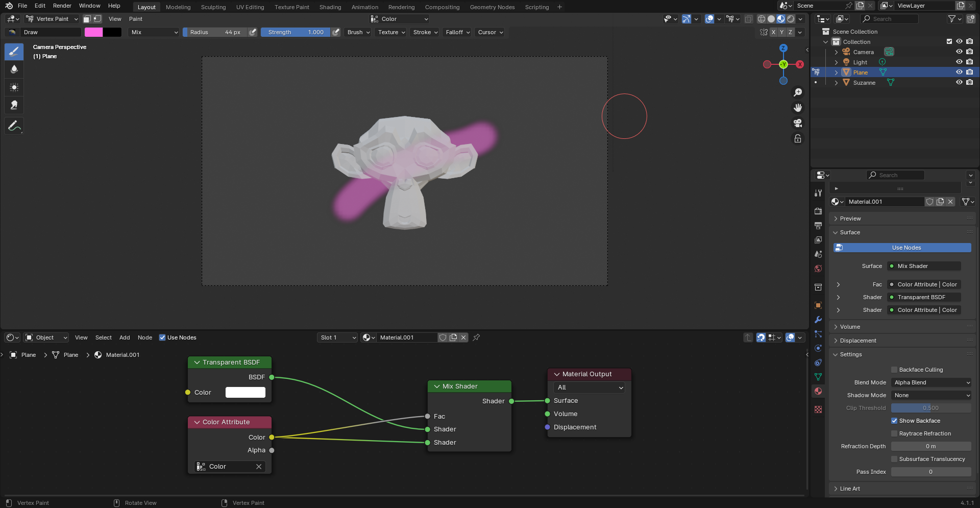Click the fake user shield icon in node editor header
980x508 pixels.
pos(443,337)
